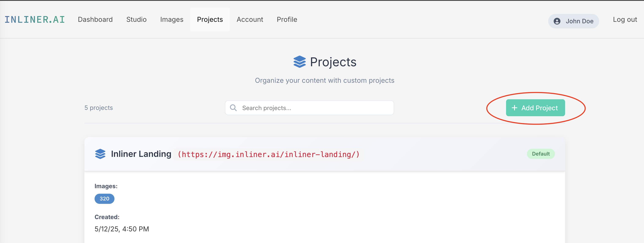This screenshot has height=243, width=644.
Task: Click the John Doe user badge
Action: pos(573,21)
